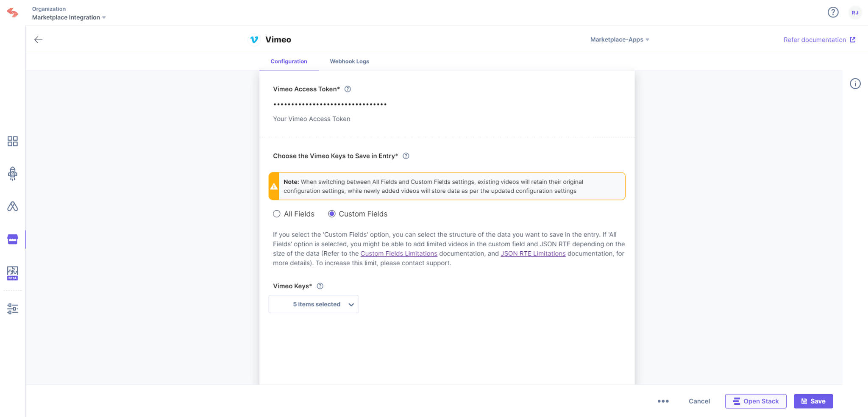Open the Refer documentation link
The height and width of the screenshot is (417, 868).
[819, 40]
